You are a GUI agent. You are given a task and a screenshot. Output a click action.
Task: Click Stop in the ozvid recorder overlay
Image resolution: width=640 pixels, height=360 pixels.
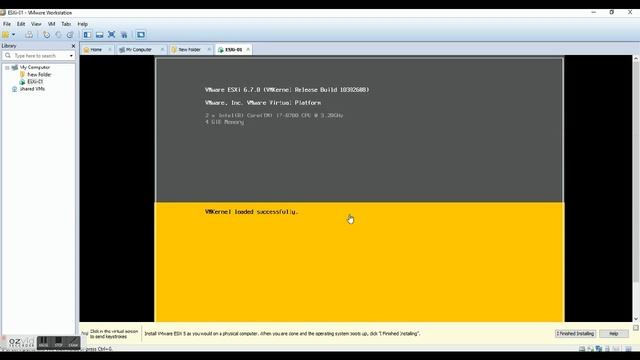tap(58, 342)
